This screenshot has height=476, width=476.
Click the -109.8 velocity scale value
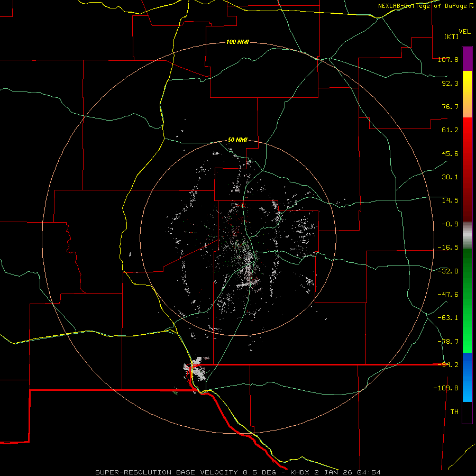tap(446, 388)
